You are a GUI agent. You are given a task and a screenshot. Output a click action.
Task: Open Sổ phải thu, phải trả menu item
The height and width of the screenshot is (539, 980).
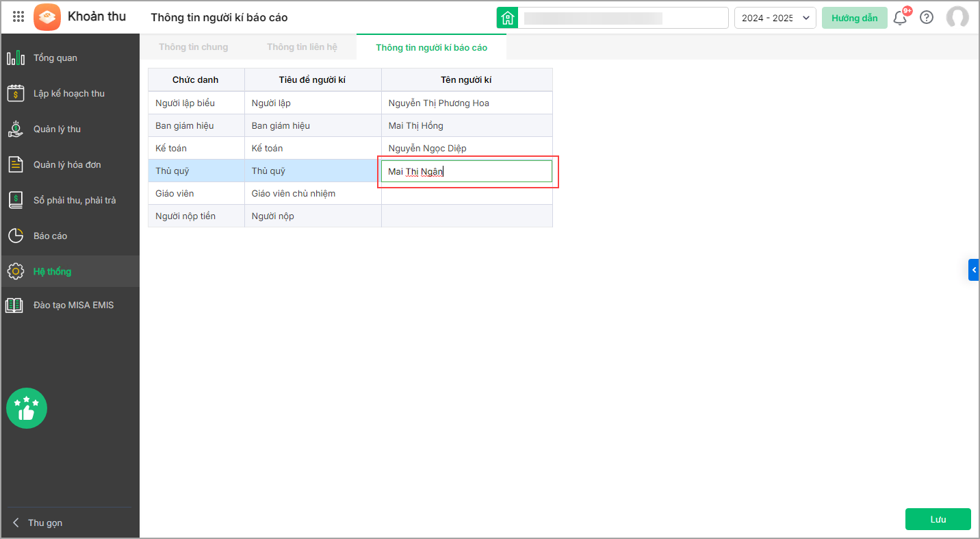click(75, 201)
